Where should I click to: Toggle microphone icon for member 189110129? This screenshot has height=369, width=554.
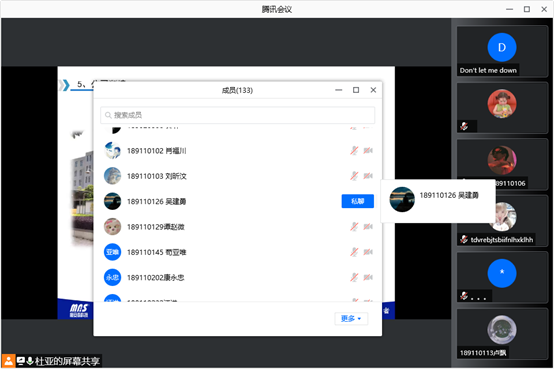click(354, 227)
